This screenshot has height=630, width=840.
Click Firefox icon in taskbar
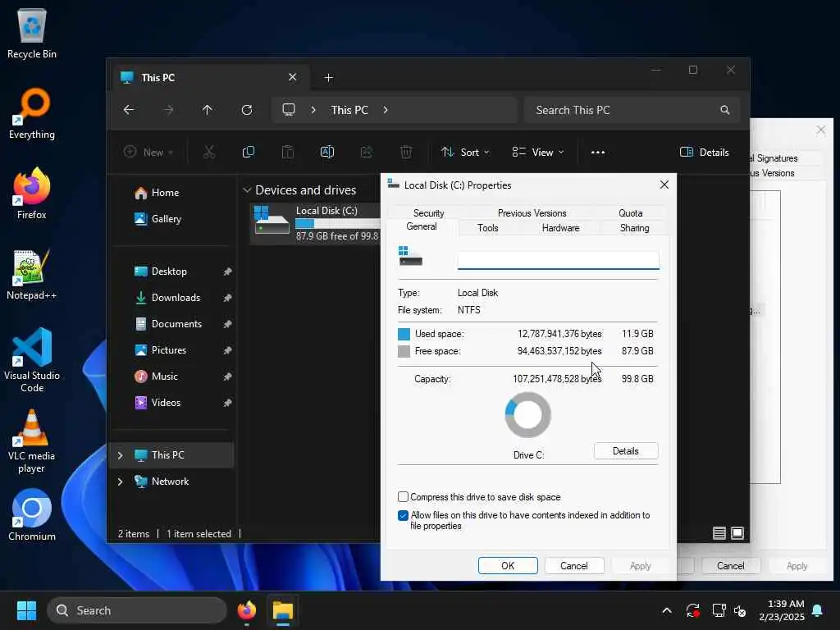246,610
